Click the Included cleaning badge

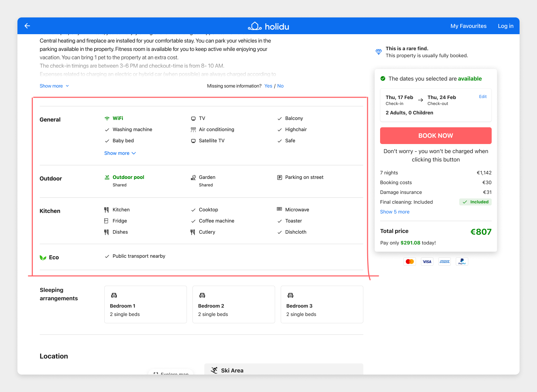(475, 202)
